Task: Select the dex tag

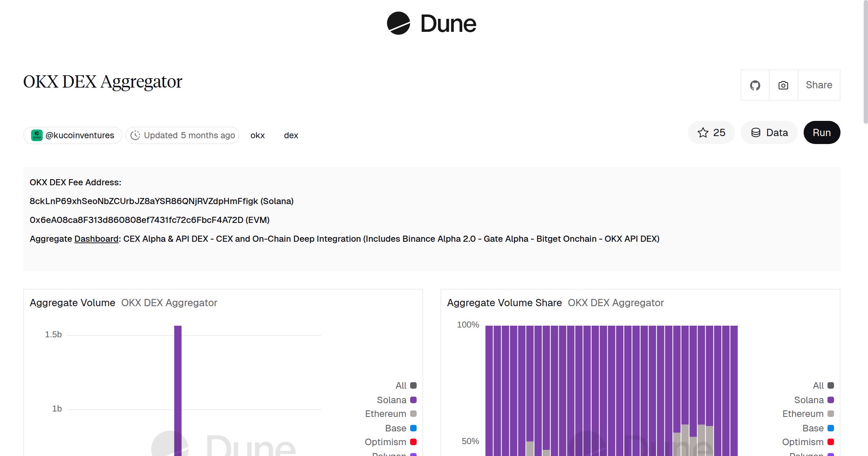Action: point(291,135)
